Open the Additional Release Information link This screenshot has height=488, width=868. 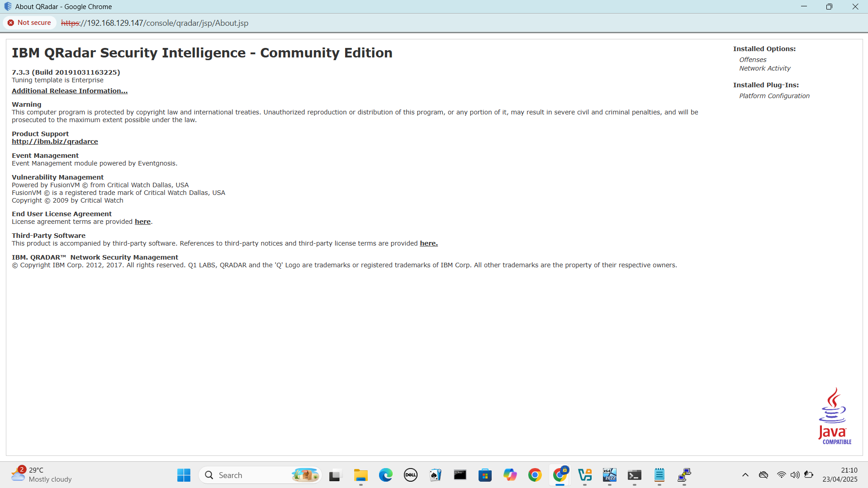pos(70,91)
